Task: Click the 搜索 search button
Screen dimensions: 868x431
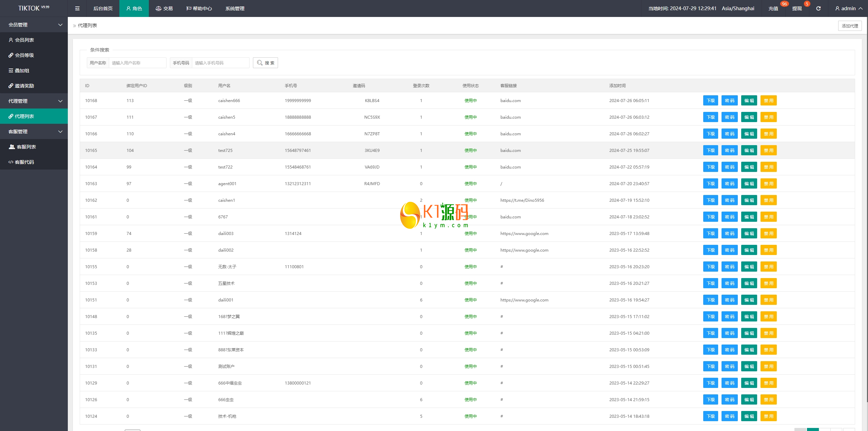Action: (265, 63)
